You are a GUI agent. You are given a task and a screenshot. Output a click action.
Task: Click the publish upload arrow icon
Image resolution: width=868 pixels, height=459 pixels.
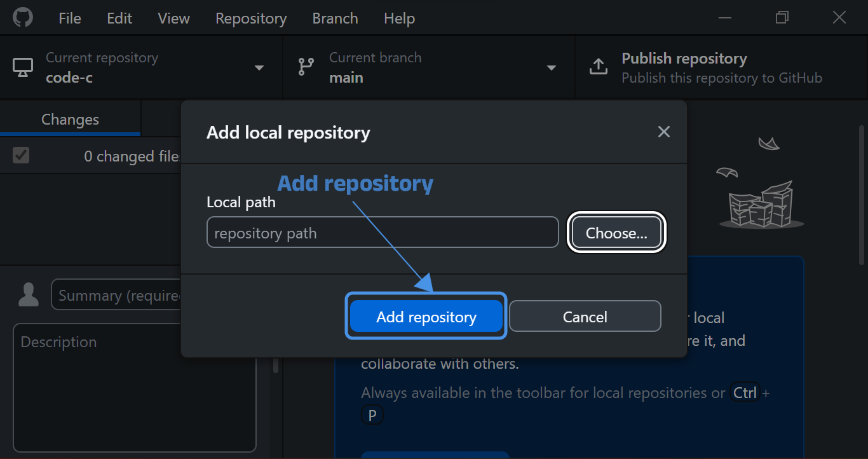tap(599, 67)
